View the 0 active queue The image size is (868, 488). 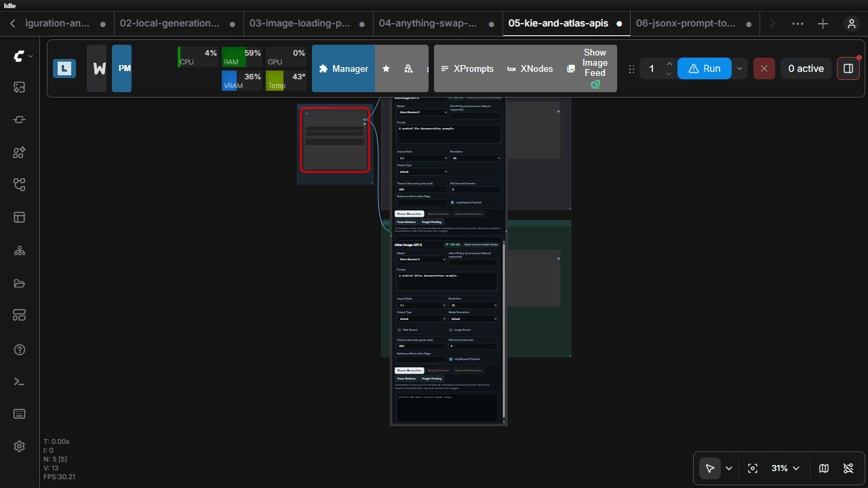(x=806, y=68)
